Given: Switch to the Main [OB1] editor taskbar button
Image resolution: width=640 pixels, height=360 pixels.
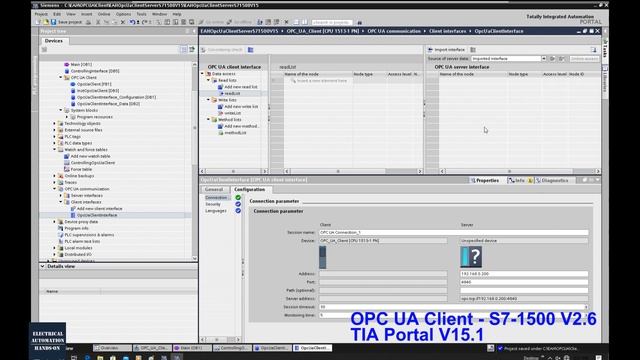Looking at the screenshot, I should click(192, 348).
